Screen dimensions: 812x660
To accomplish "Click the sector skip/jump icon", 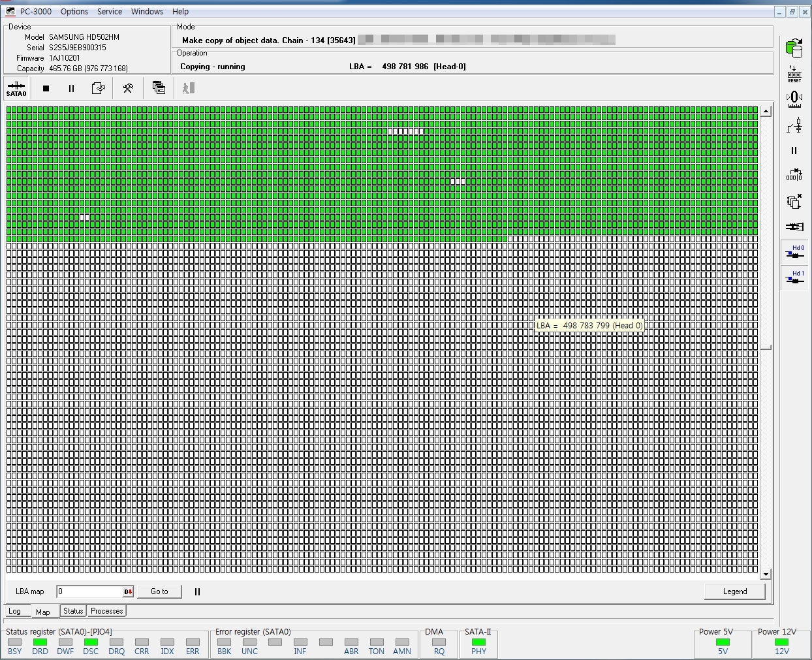I will click(x=794, y=175).
